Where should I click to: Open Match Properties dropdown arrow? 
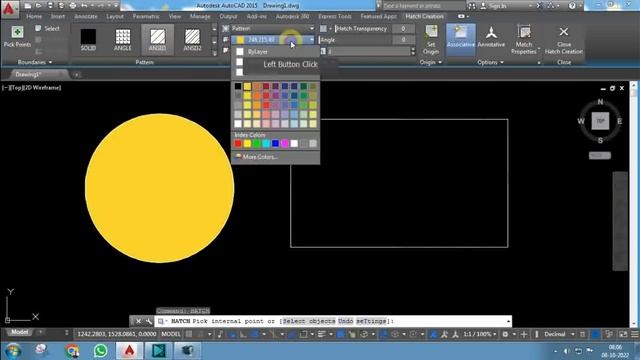[x=539, y=50]
